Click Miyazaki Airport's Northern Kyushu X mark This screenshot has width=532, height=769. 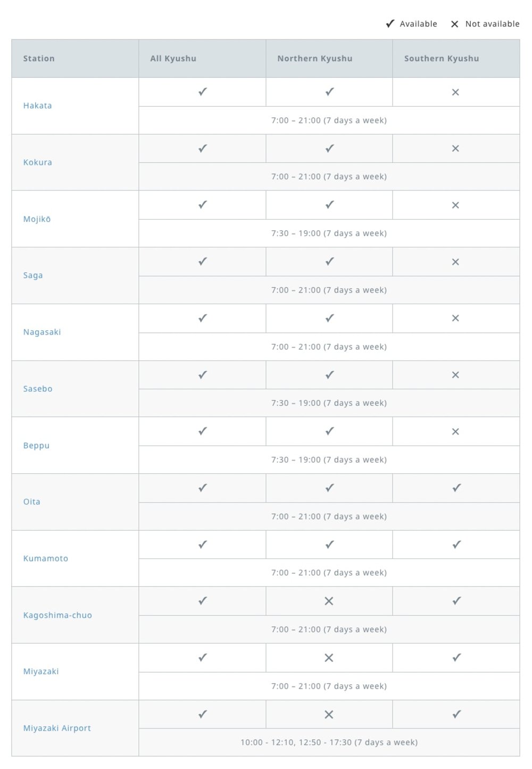(329, 715)
